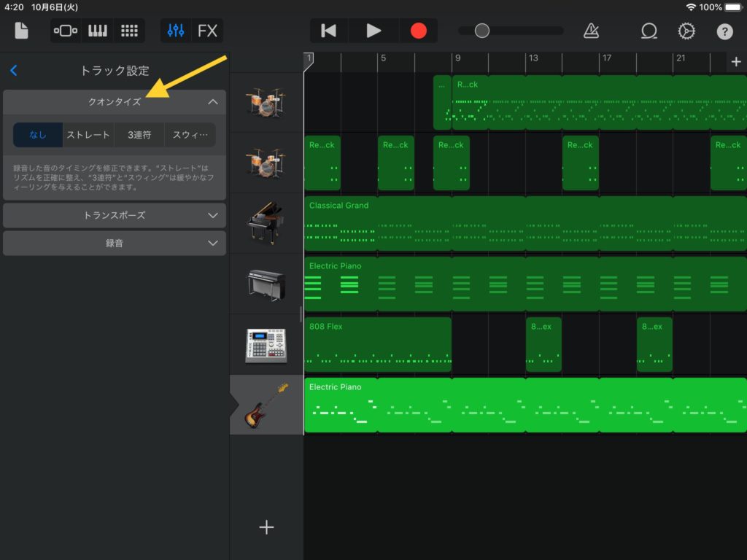Jump to the beginning of the song
This screenshot has width=747, height=560.
point(329,31)
